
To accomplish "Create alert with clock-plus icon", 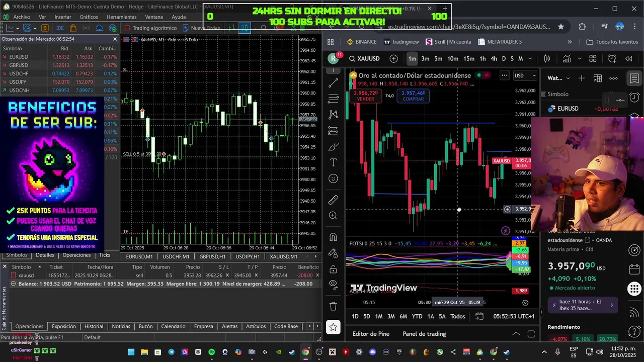I will (x=612, y=59).
